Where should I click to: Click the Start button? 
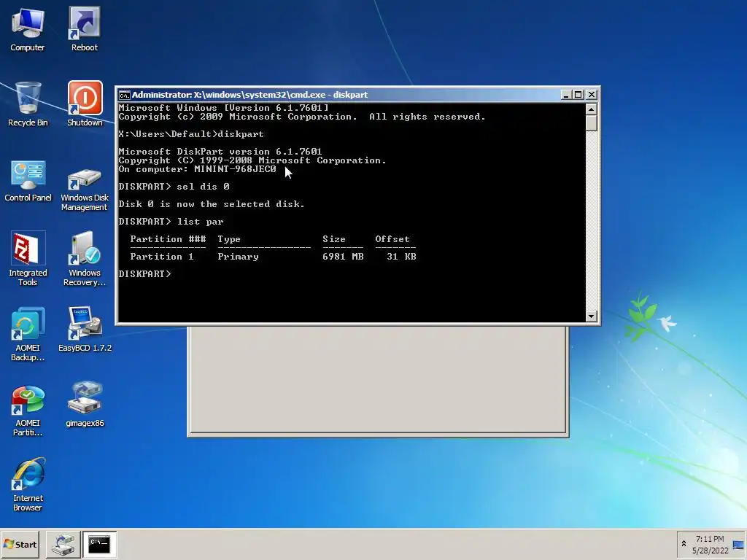(x=20, y=544)
